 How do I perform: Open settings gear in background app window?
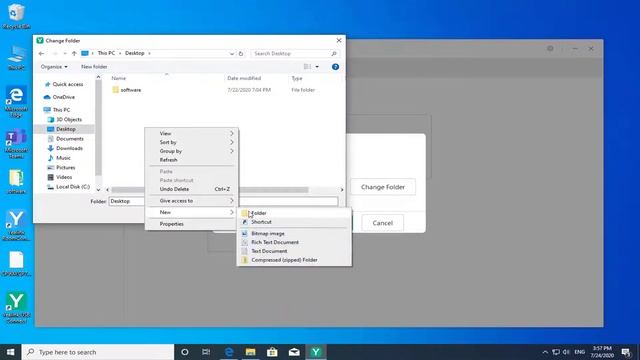click(x=550, y=48)
